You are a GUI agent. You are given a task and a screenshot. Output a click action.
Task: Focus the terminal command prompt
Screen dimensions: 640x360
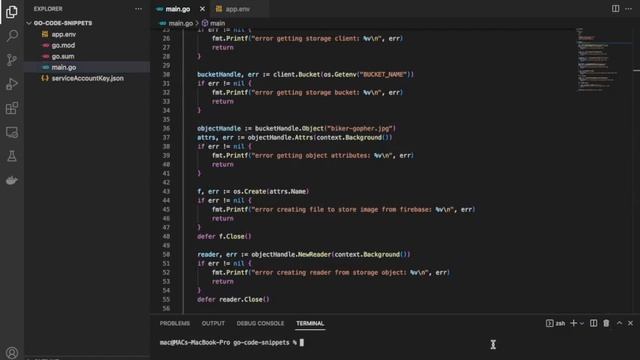point(302,343)
